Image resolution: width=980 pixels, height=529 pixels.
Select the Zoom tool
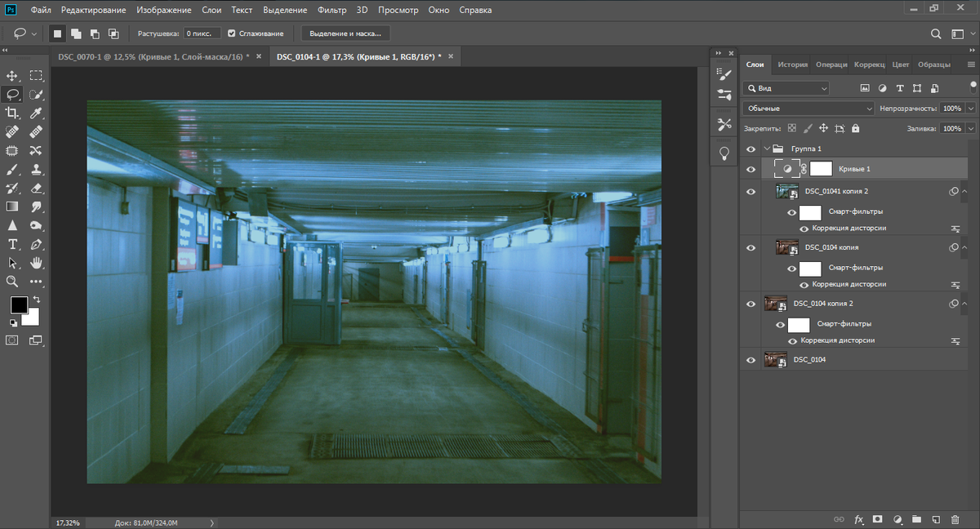pyautogui.click(x=12, y=282)
